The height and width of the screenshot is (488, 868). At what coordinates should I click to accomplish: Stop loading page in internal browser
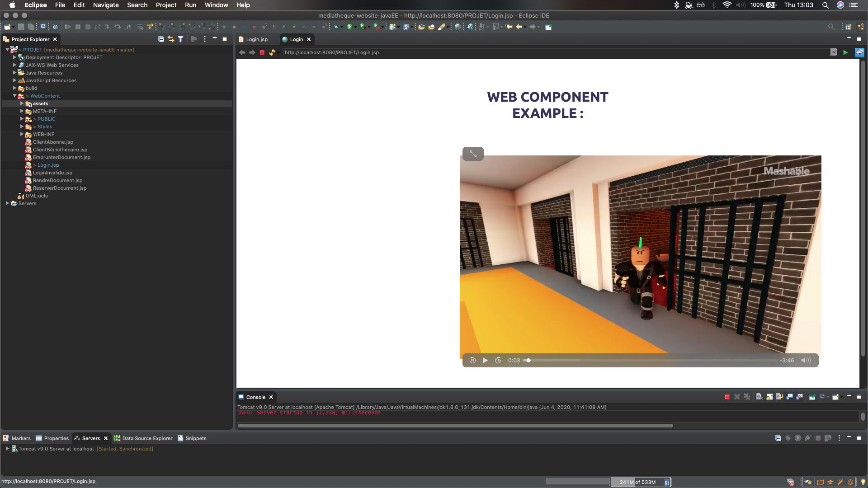pos(262,53)
